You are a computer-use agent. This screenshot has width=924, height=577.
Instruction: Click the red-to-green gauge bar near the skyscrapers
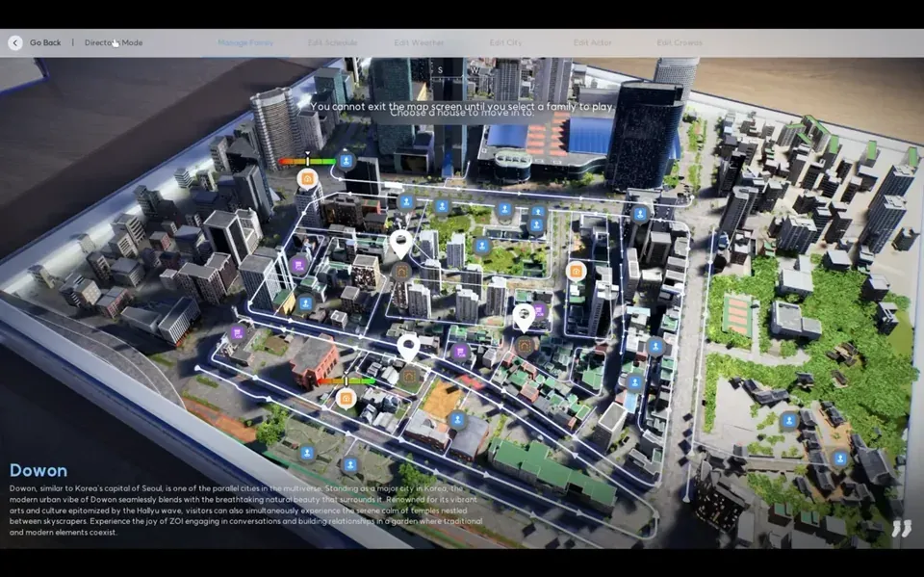click(307, 162)
